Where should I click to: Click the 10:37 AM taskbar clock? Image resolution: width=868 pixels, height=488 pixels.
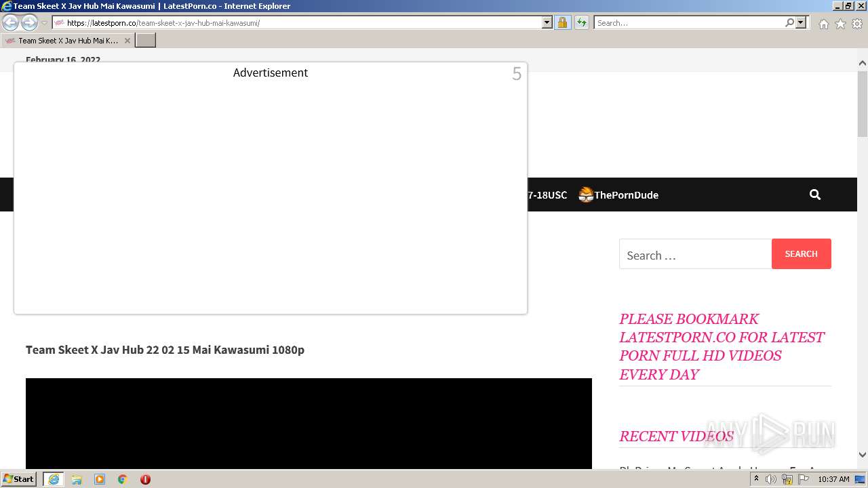tap(833, 479)
